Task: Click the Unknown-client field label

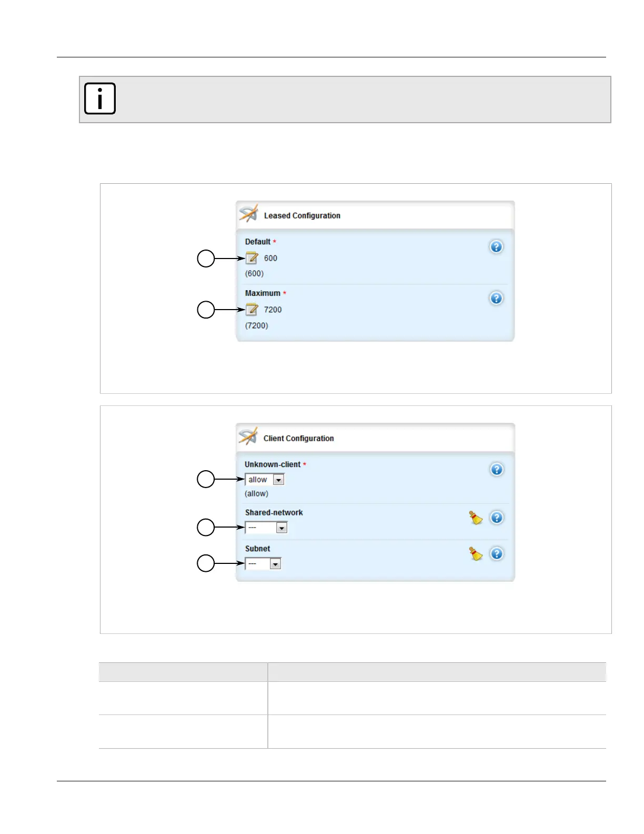Action: [x=273, y=464]
